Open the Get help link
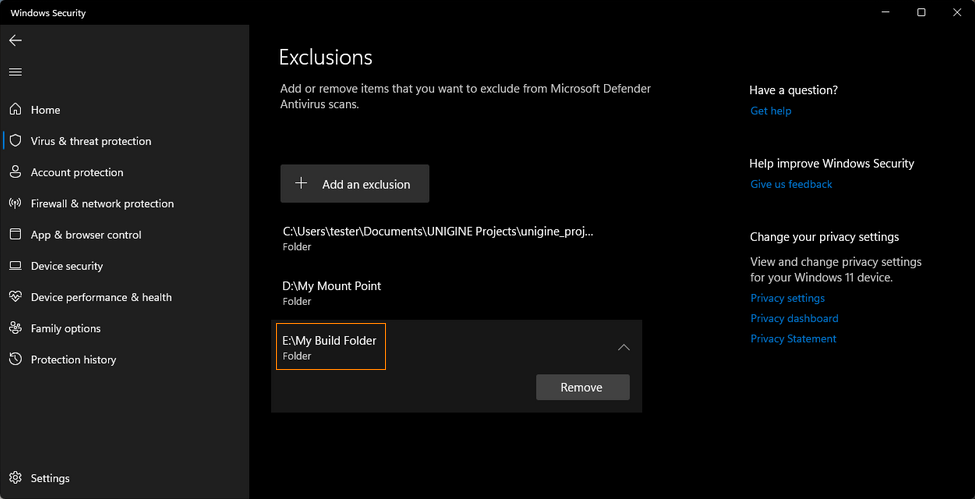 (770, 111)
